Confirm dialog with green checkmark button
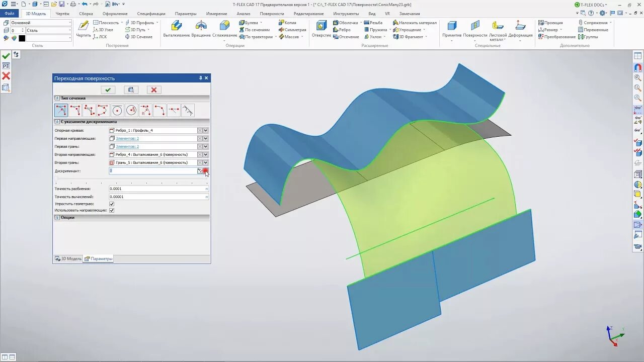 (108, 89)
